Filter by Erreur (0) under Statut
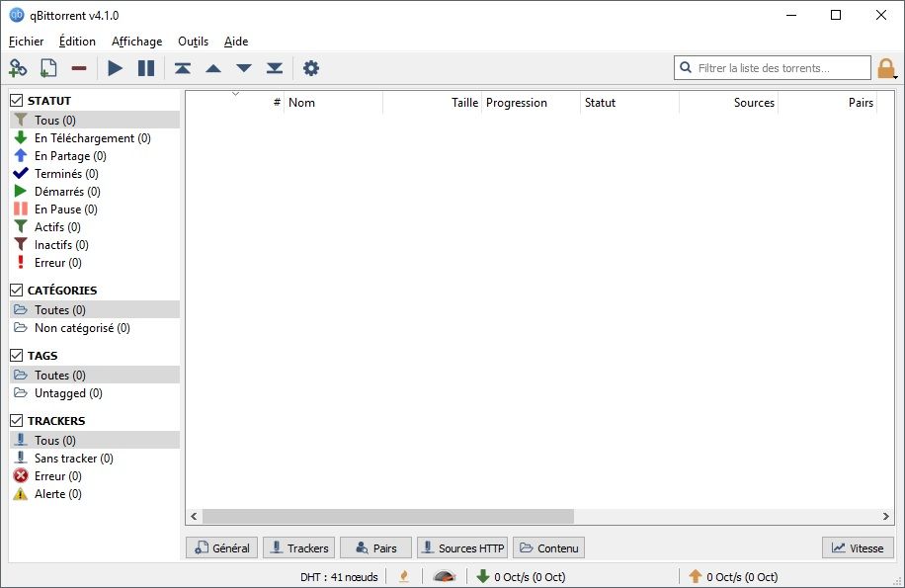Viewport: 905px width, 588px height. [x=95, y=263]
